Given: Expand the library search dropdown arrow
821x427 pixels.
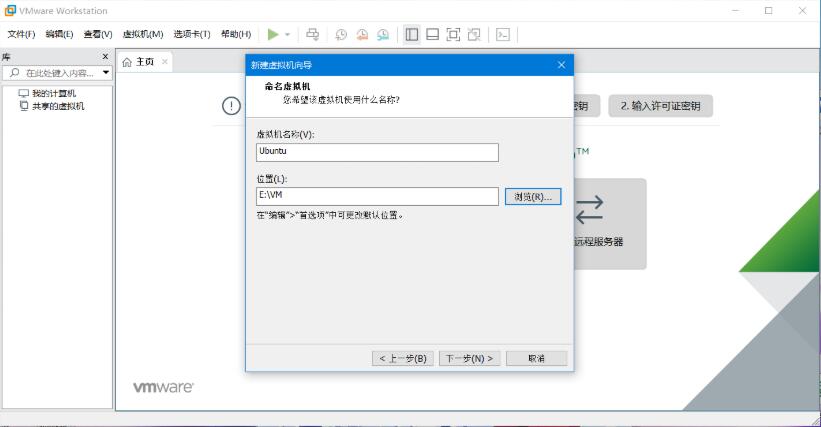Looking at the screenshot, I should tap(106, 73).
